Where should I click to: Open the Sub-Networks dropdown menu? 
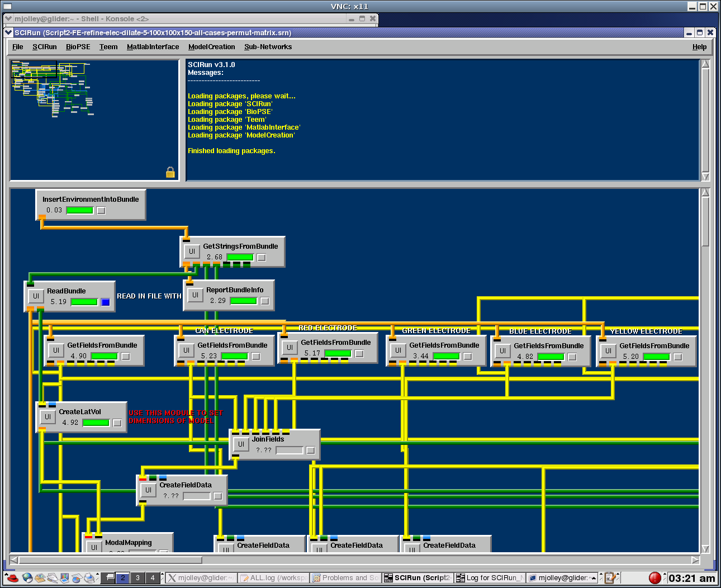268,47
